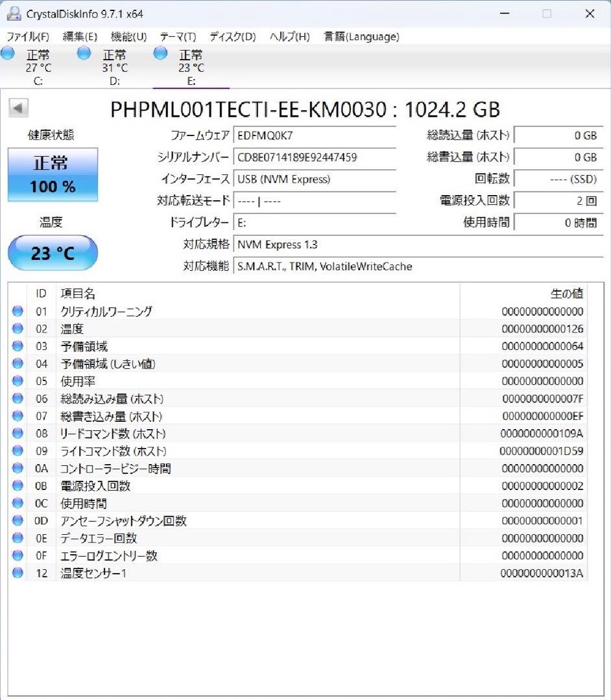The image size is (611, 700).
Task: Open the 機能(U) menu
Action: pyautogui.click(x=128, y=36)
